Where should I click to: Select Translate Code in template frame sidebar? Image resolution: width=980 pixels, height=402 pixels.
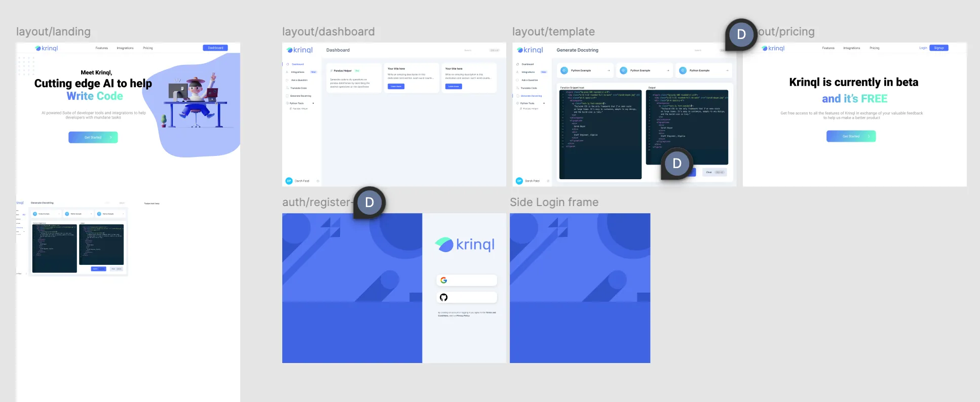(x=529, y=88)
